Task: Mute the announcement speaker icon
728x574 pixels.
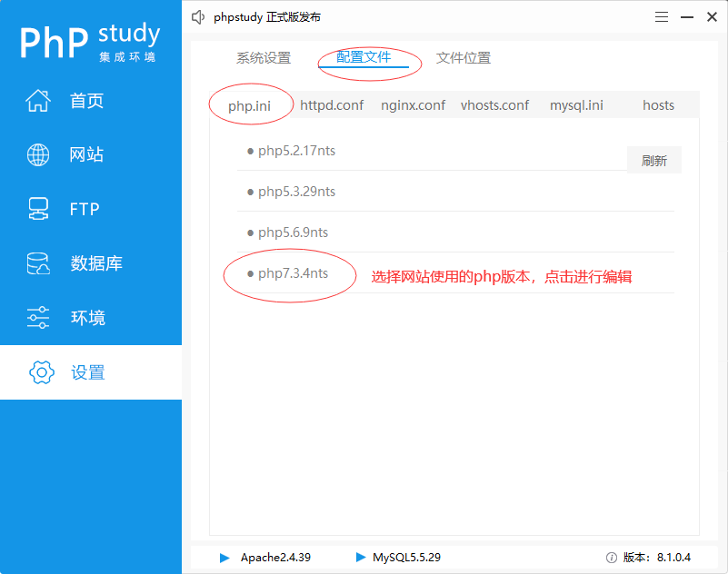Action: pos(198,16)
